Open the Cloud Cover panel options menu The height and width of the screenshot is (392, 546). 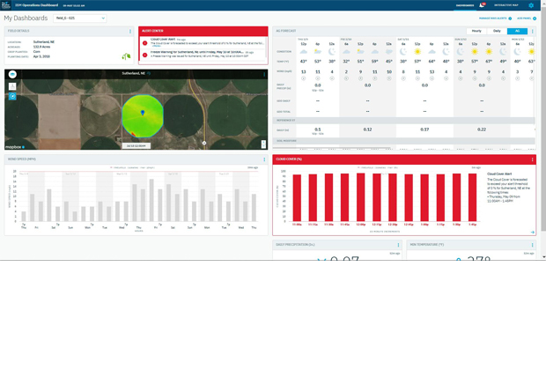pyautogui.click(x=532, y=159)
